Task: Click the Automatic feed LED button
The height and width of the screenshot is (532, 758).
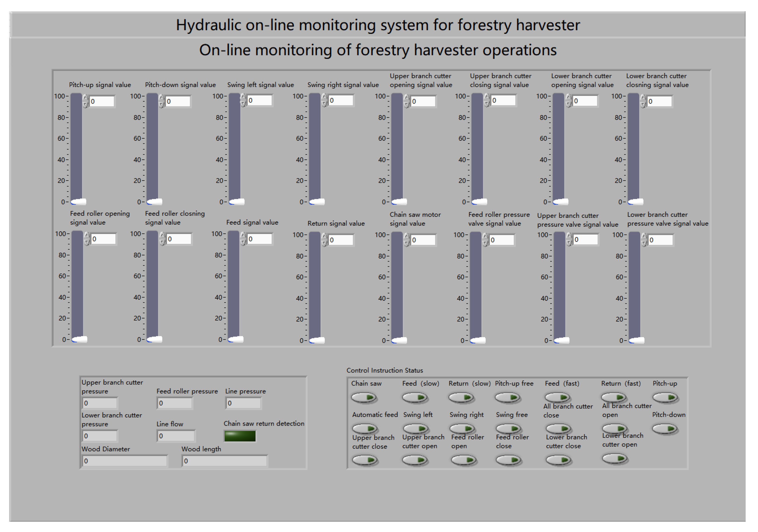Action: coord(364,429)
